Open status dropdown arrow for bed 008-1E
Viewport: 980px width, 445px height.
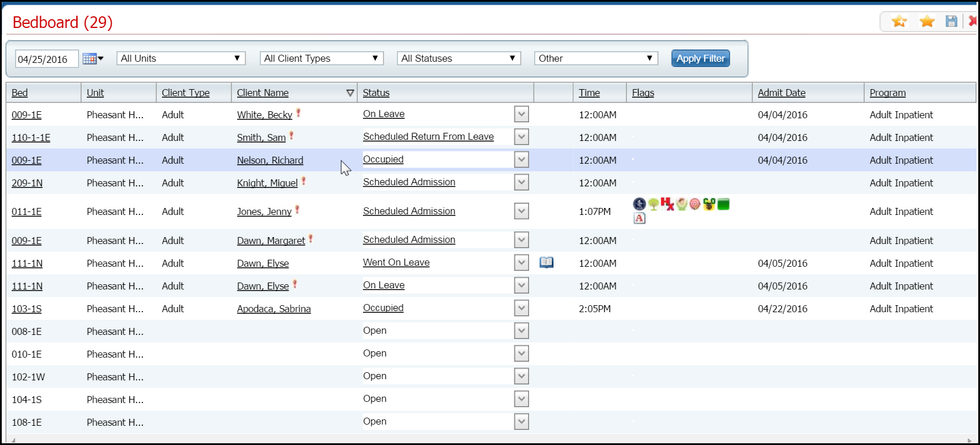point(521,331)
